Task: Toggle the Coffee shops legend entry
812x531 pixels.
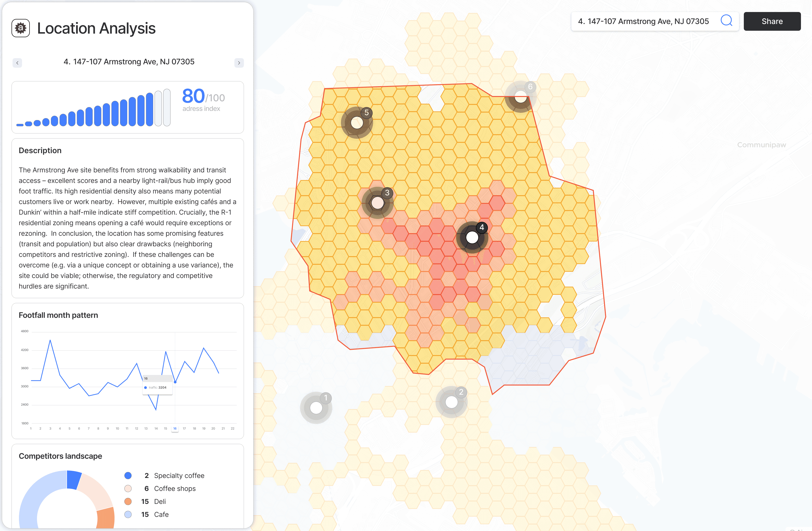Action: tap(175, 488)
